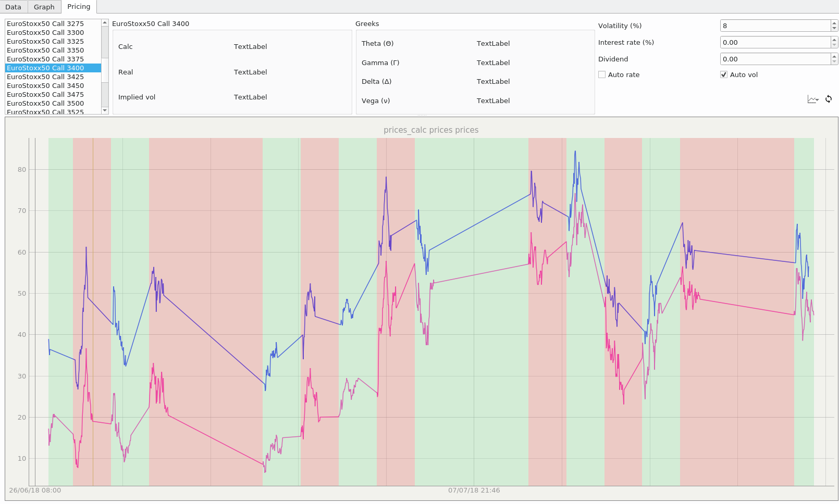Click the 26/06/18 08:00 axis date label

(35, 490)
